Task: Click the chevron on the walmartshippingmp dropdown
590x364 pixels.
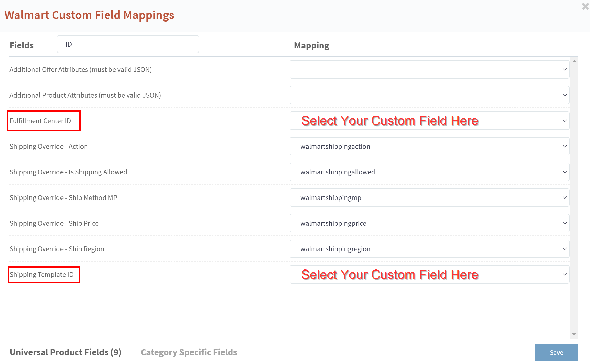Action: (x=565, y=197)
